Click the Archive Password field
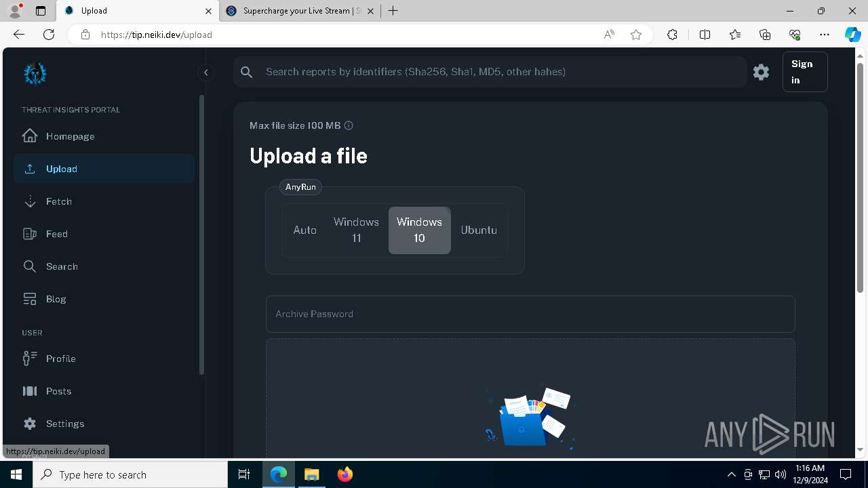This screenshot has width=868, height=488. 530,314
